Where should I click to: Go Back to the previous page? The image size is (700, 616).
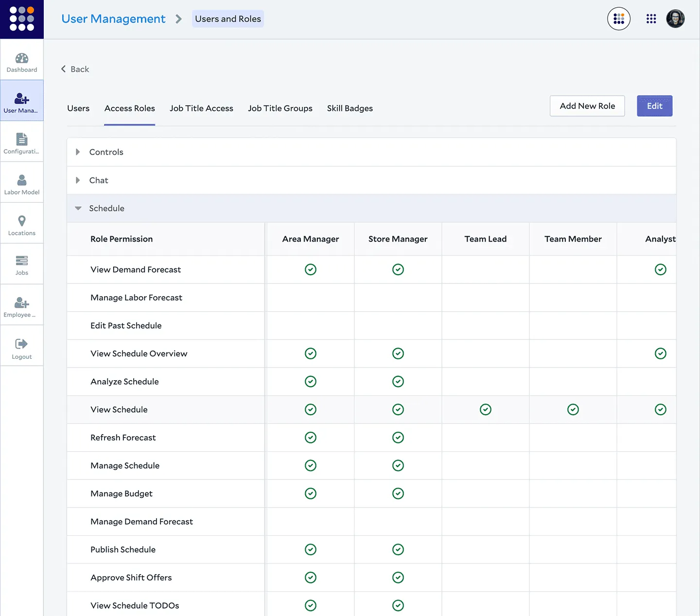pyautogui.click(x=75, y=70)
